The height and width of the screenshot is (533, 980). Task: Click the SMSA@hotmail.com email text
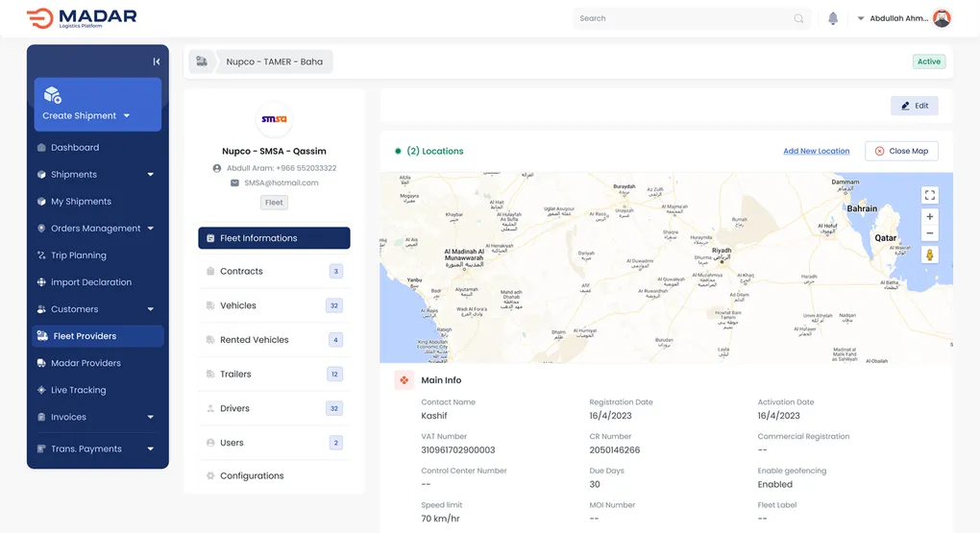(282, 182)
